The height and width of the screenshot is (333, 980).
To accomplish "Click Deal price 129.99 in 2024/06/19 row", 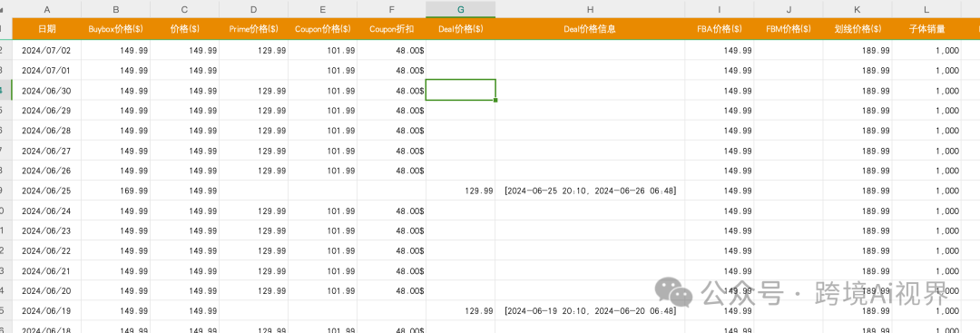I will tap(461, 310).
